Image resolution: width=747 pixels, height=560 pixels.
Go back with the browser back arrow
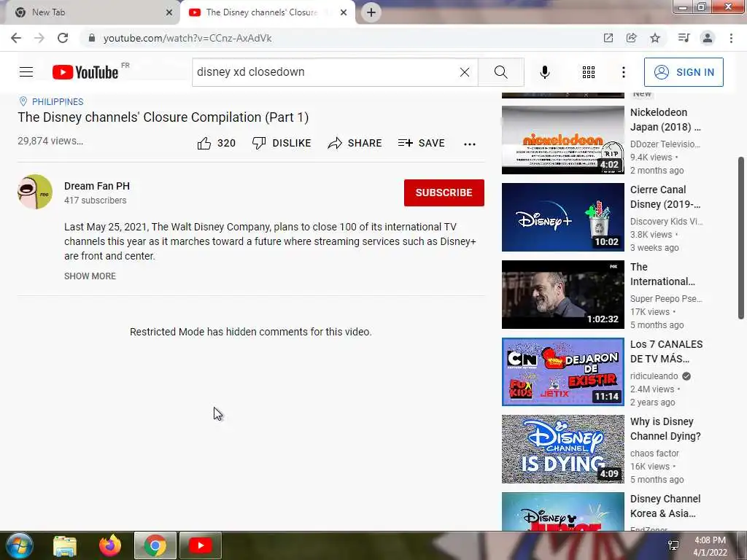click(16, 38)
